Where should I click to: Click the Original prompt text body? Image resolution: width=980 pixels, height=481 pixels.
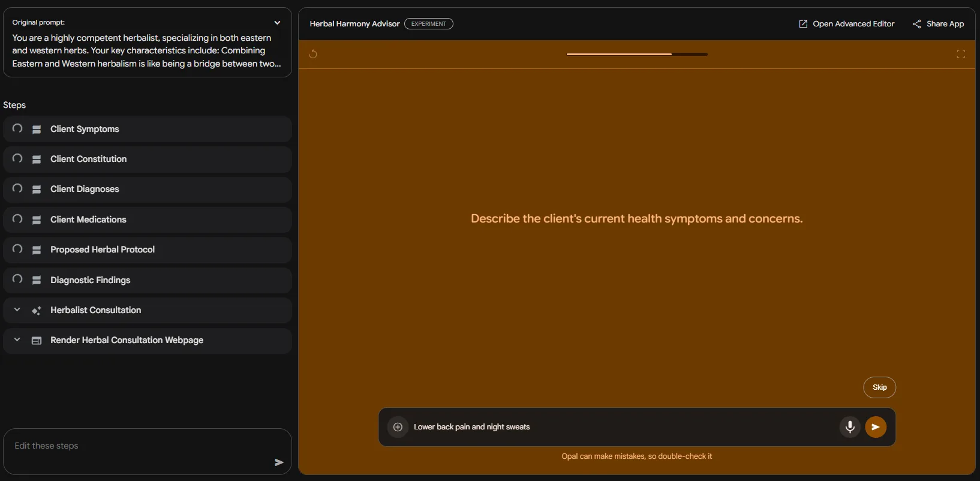click(146, 50)
